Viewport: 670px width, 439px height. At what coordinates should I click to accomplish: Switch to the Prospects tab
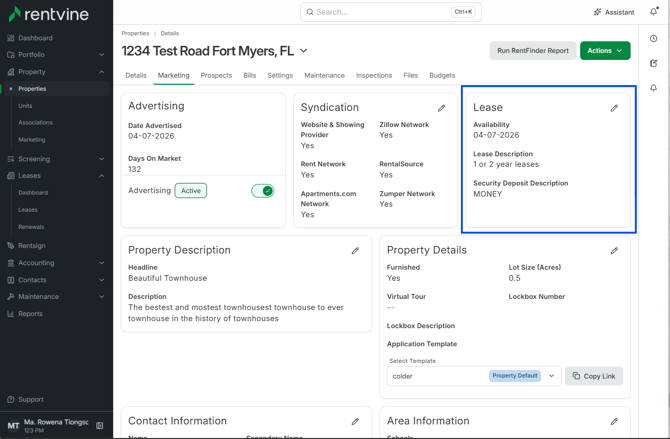pos(216,75)
